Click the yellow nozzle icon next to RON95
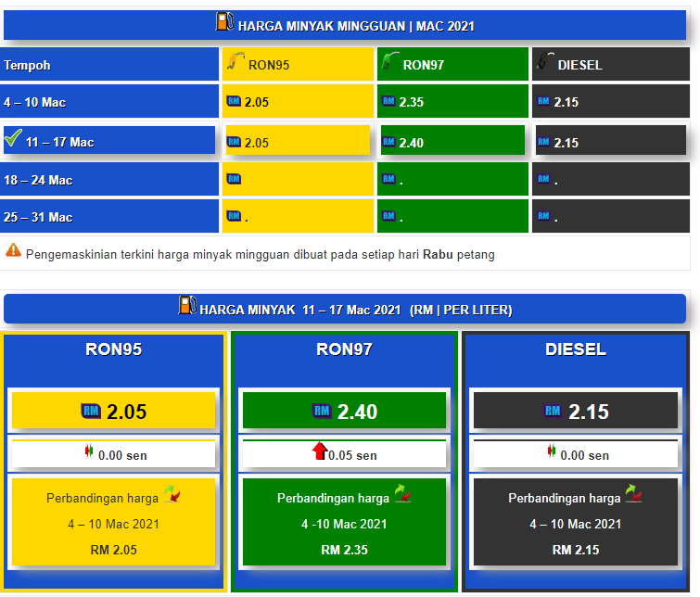This screenshot has height=597, width=700. tap(235, 63)
